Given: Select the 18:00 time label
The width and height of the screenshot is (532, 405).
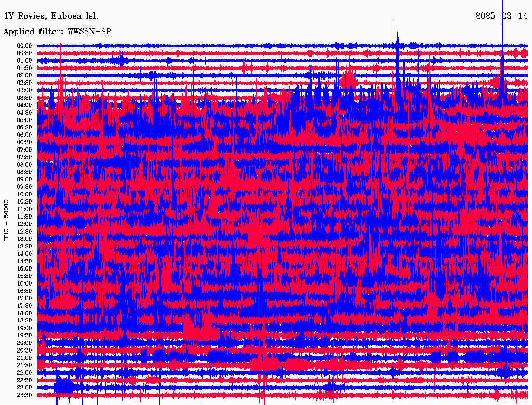Looking at the screenshot, I should click(x=24, y=314).
